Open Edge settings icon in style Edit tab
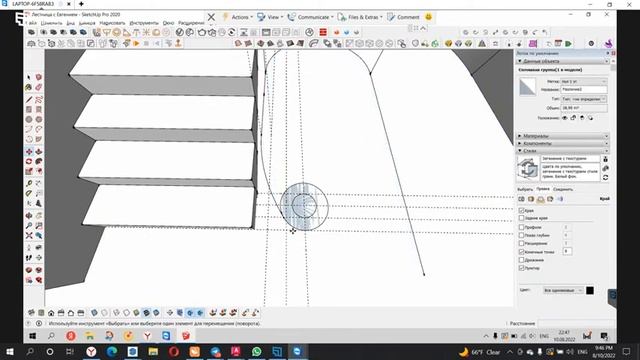The image size is (640, 360). 521,199
